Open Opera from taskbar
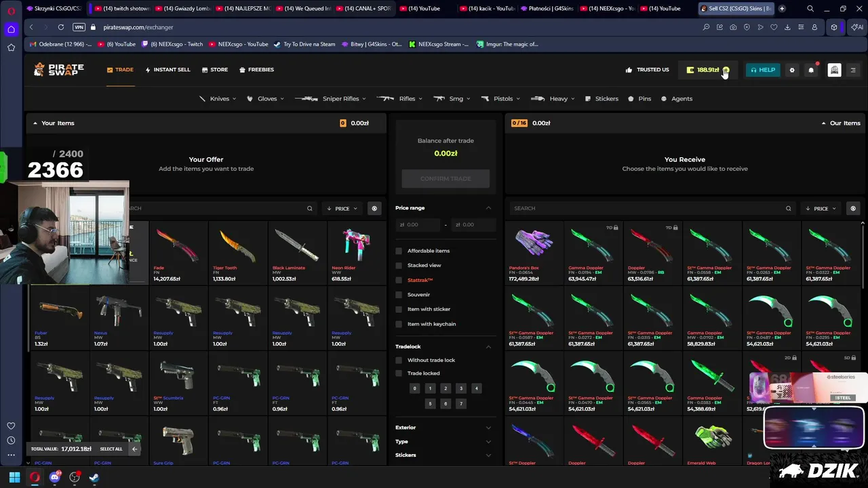Screen dimensions: 868x488 (35, 477)
